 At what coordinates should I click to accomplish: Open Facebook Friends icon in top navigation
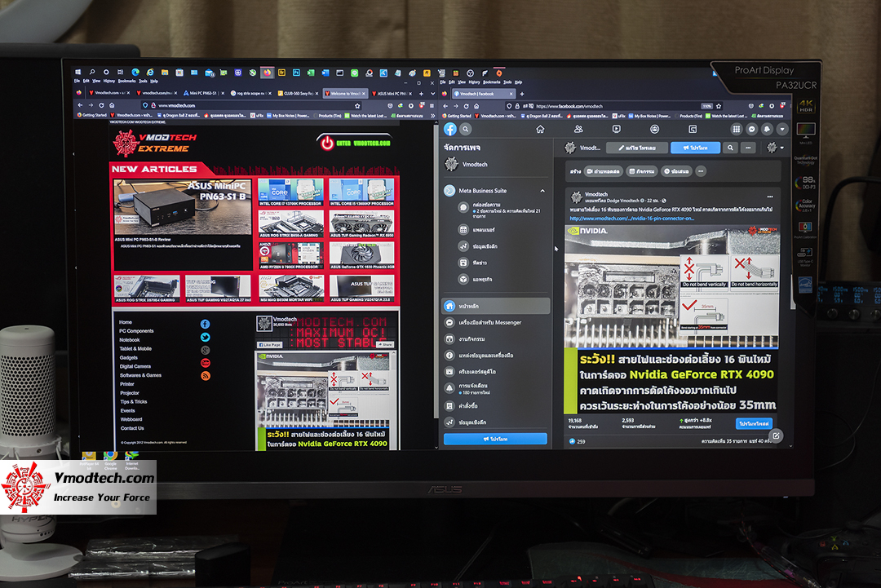(578, 129)
